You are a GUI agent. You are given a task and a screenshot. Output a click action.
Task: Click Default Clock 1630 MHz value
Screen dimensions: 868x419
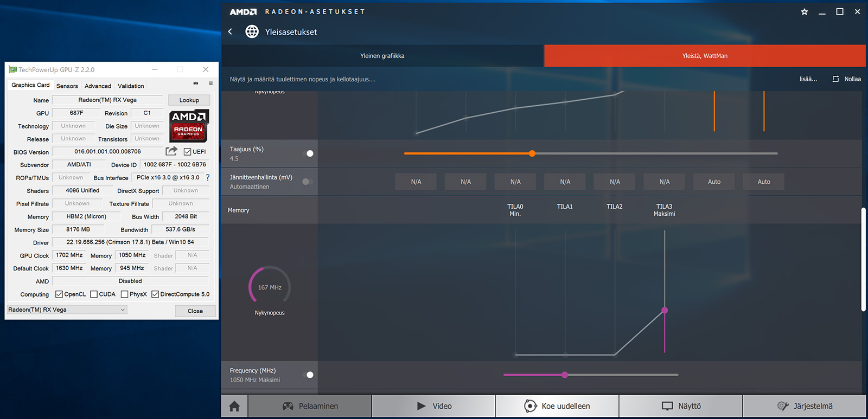(69, 268)
